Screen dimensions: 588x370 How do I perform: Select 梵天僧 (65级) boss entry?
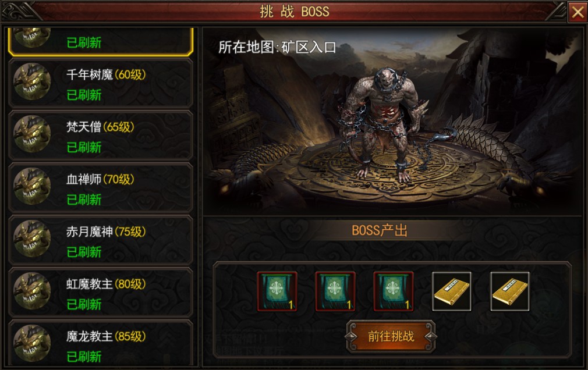tap(101, 136)
